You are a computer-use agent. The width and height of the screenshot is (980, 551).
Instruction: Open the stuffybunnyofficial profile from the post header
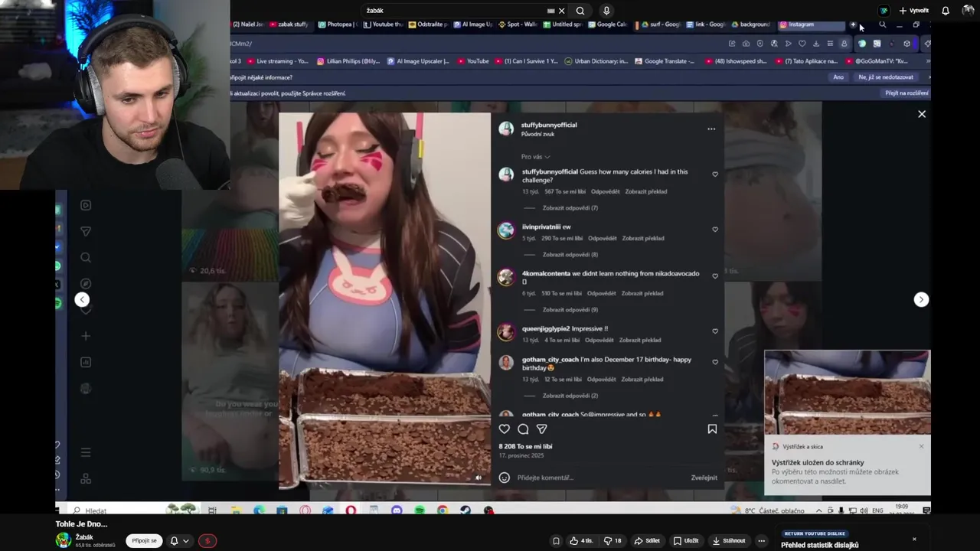pos(549,125)
